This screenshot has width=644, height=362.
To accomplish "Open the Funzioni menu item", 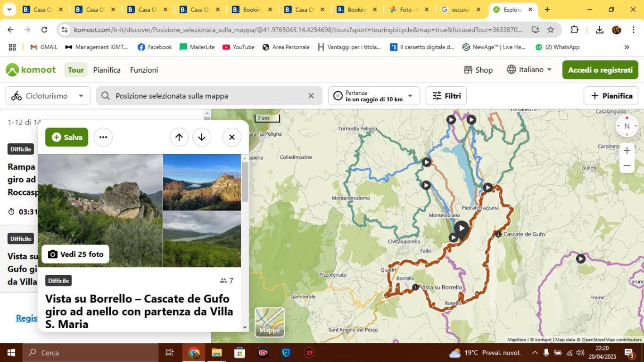I will coord(144,70).
